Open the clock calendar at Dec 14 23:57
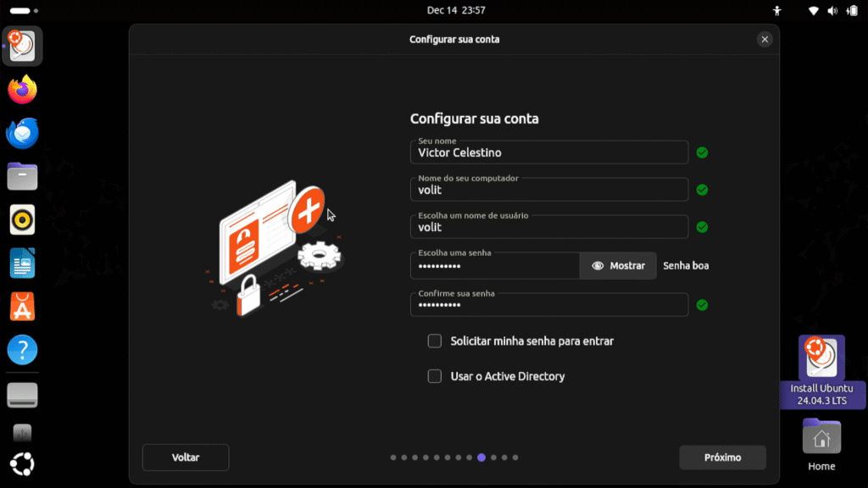The width and height of the screenshot is (868, 488). point(456,10)
